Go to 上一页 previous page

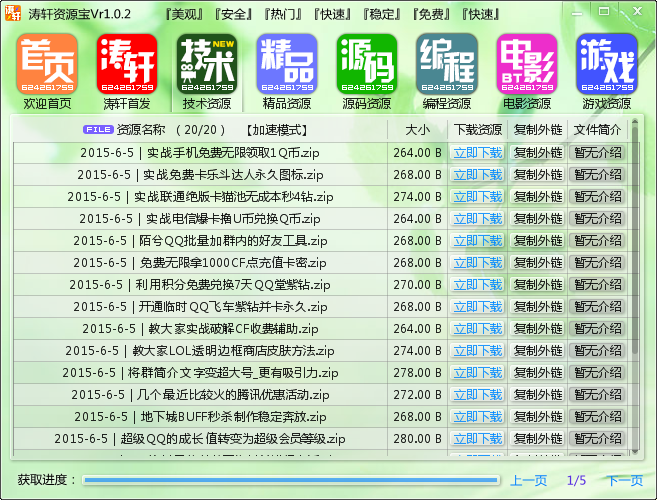[x=528, y=480]
